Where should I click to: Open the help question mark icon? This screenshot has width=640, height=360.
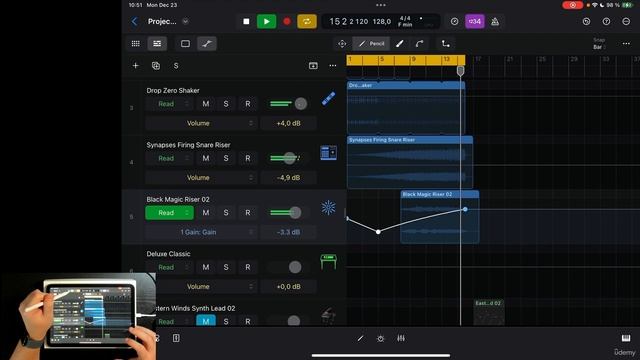click(606, 21)
